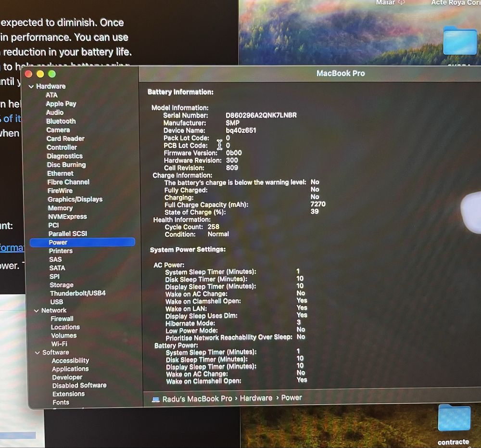
Task: Select Card Reader in the sidebar
Action: click(x=65, y=139)
